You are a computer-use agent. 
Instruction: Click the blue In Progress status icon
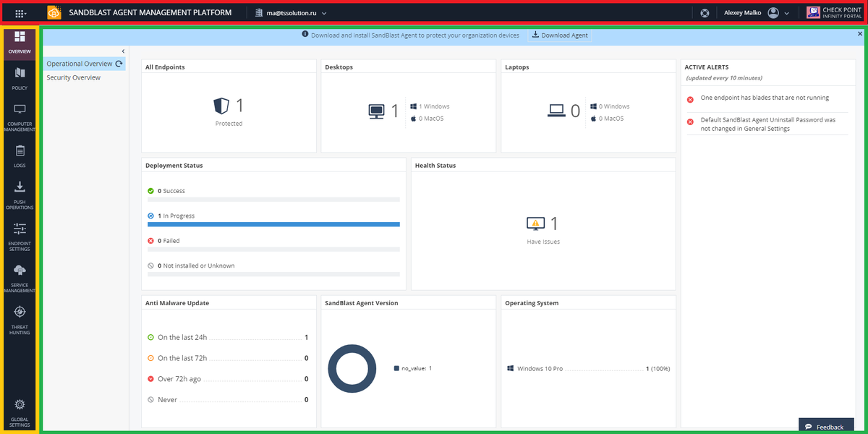tap(150, 216)
